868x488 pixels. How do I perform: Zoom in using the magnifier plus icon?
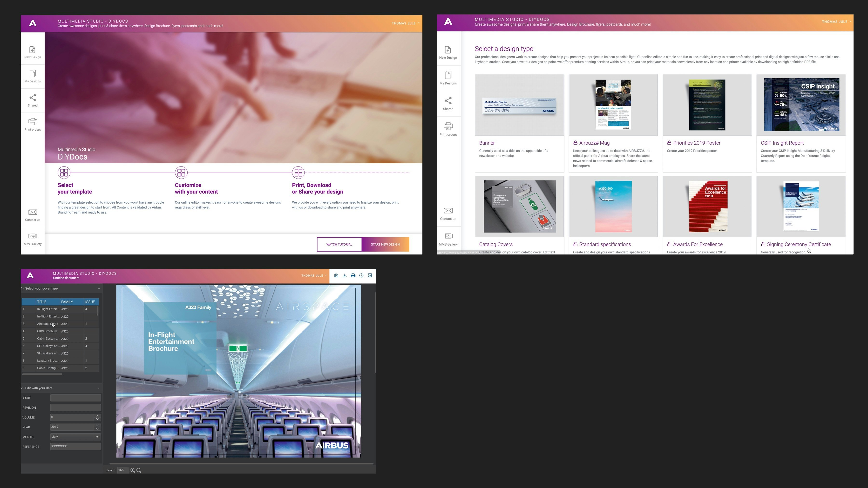pos(133,470)
